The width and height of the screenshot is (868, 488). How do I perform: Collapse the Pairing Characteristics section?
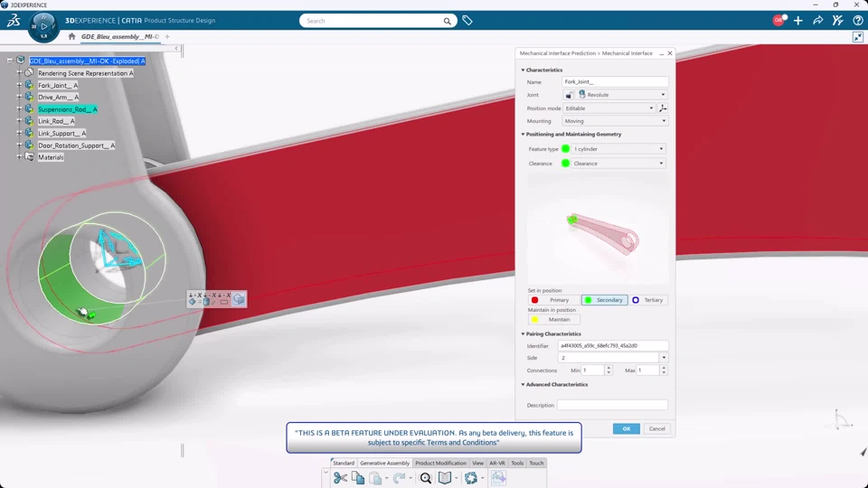point(523,334)
